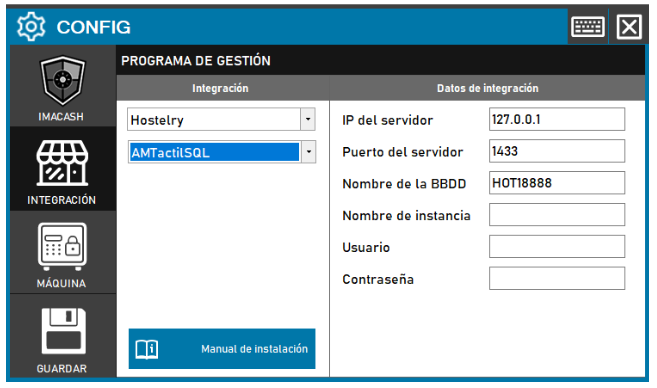The image size is (657, 388).
Task: Select the INTEGRACIÓN store icon
Action: pos(62,163)
